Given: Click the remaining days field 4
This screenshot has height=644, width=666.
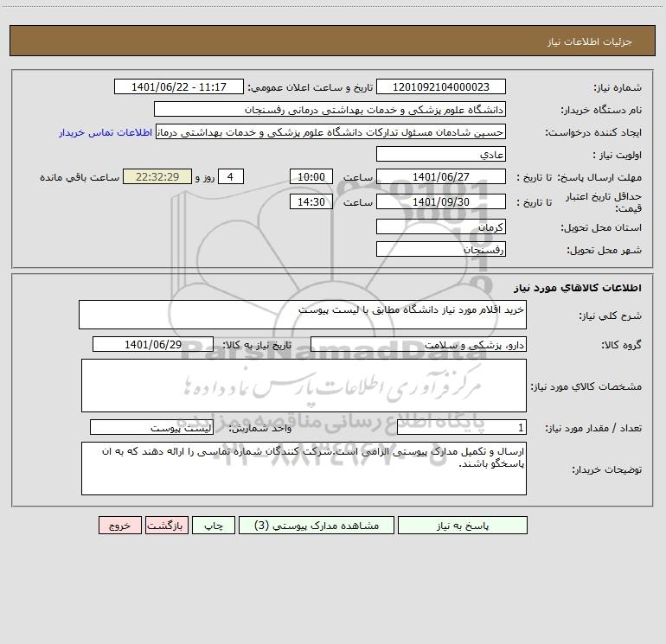Looking at the screenshot, I should [231, 176].
